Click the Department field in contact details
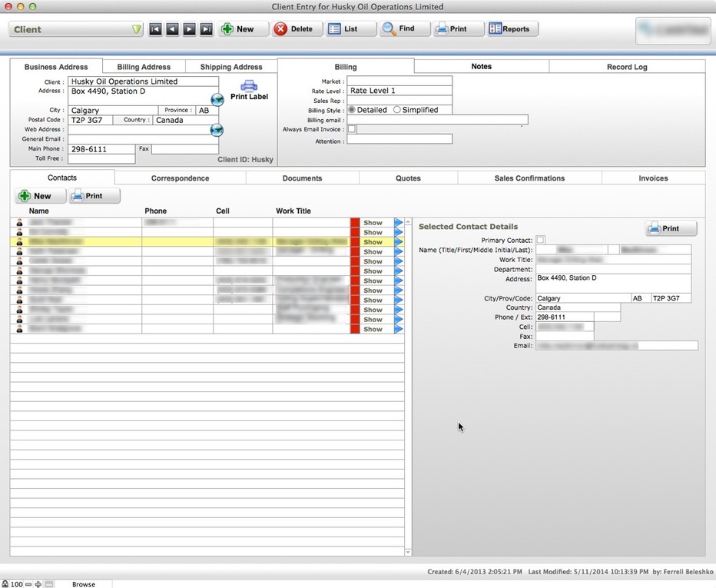Screen dimensions: 716x588 pos(613,269)
